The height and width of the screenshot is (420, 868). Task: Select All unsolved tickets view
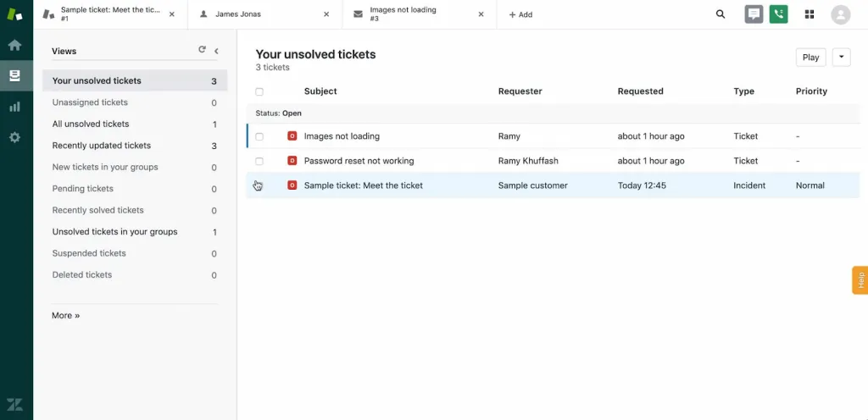135,124
